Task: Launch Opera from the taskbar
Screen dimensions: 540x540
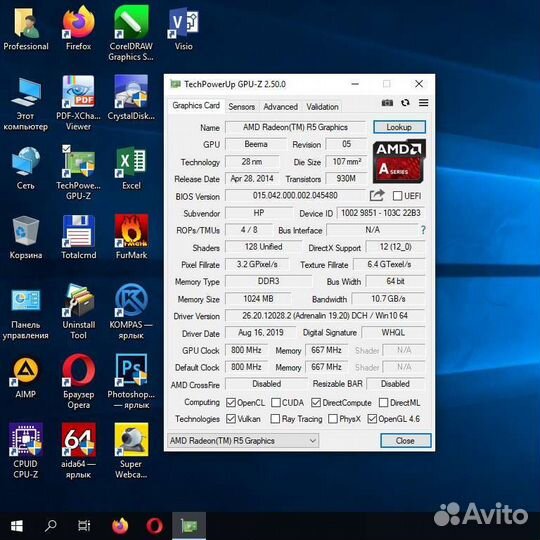Action: [154, 526]
